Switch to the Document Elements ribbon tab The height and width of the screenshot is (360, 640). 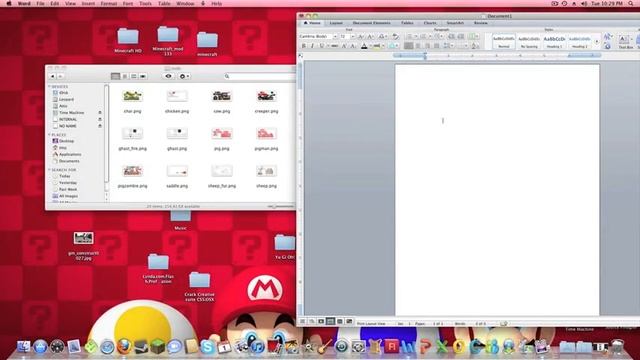pyautogui.click(x=371, y=23)
